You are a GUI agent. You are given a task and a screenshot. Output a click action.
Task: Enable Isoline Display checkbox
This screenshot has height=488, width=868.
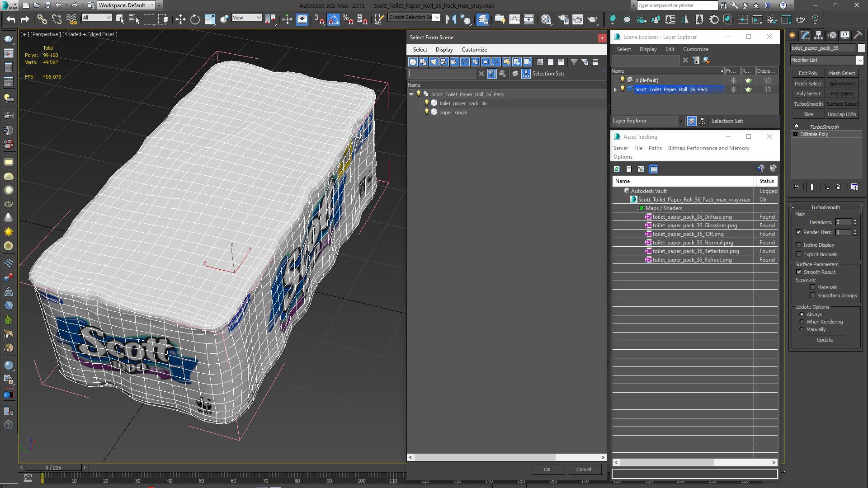[x=798, y=245]
